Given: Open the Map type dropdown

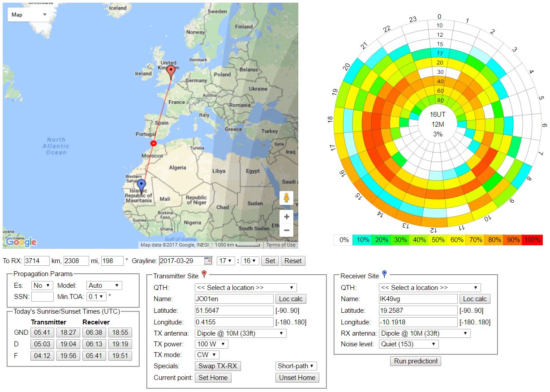Looking at the screenshot, I should tap(29, 15).
